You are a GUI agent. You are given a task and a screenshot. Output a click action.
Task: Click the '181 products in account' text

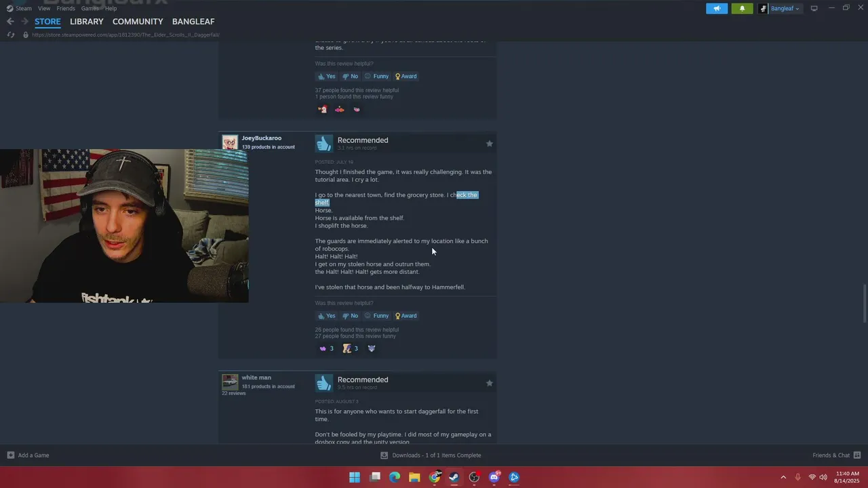pos(269,386)
